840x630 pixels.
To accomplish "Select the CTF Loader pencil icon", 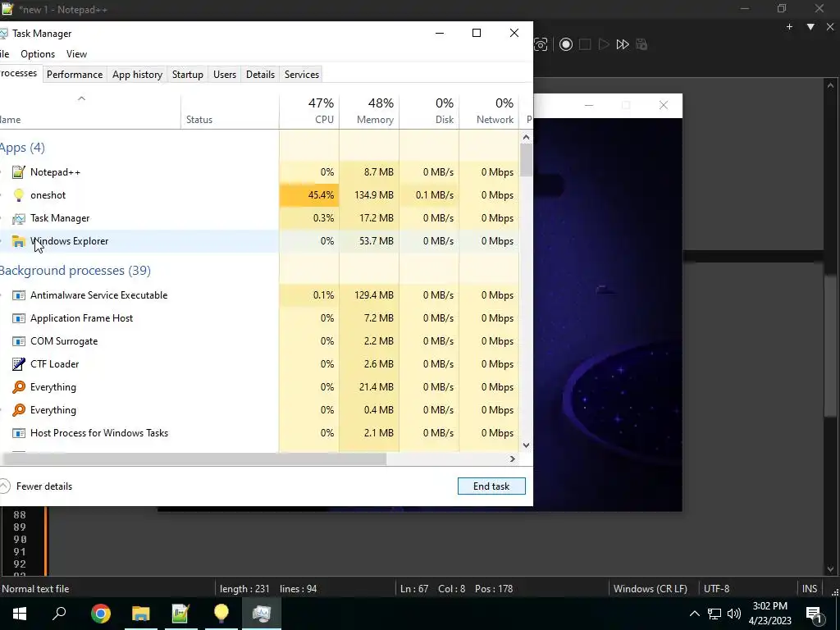I will 19,364.
